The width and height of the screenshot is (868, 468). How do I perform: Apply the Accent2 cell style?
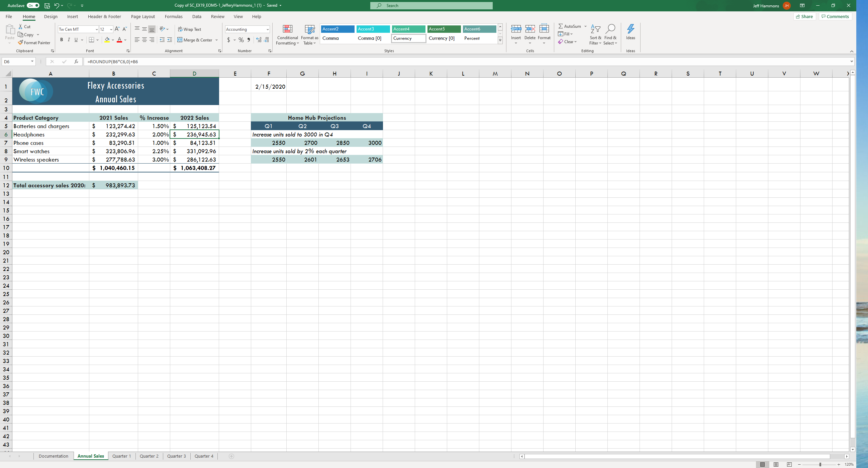pyautogui.click(x=337, y=29)
